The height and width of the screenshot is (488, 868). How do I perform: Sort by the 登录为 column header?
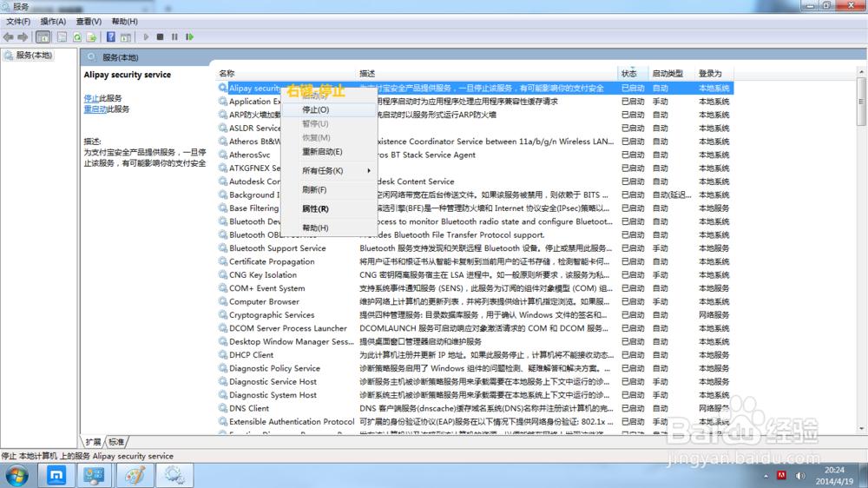(x=713, y=73)
